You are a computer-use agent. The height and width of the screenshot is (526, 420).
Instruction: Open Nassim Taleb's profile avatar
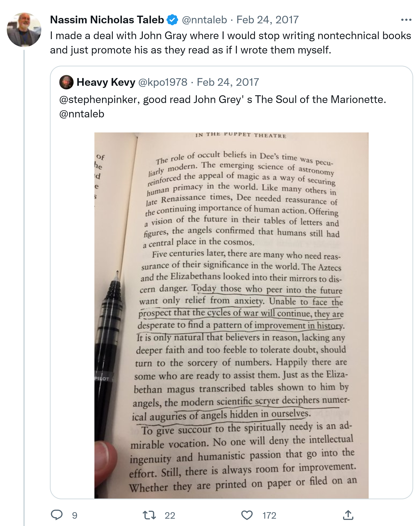(24, 30)
